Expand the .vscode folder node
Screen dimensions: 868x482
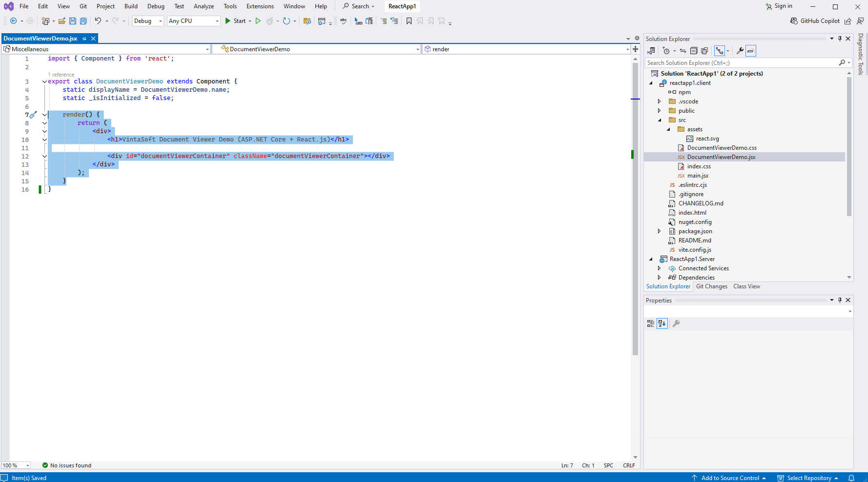coord(660,101)
